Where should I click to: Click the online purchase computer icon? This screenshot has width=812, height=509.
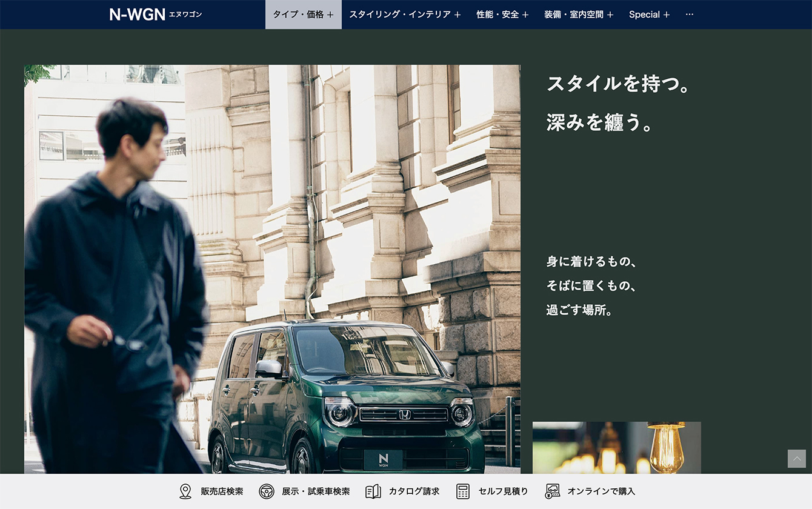tap(553, 491)
